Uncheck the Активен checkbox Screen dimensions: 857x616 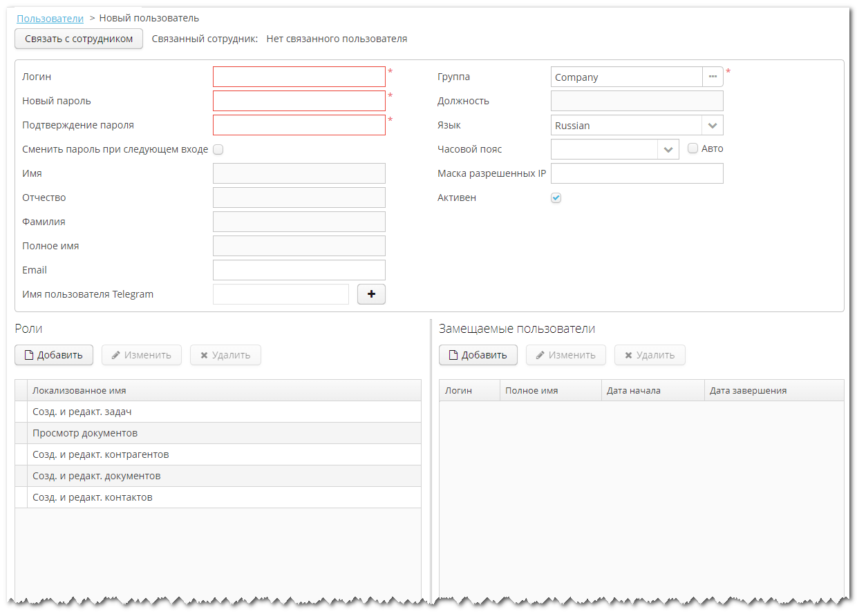pos(556,198)
